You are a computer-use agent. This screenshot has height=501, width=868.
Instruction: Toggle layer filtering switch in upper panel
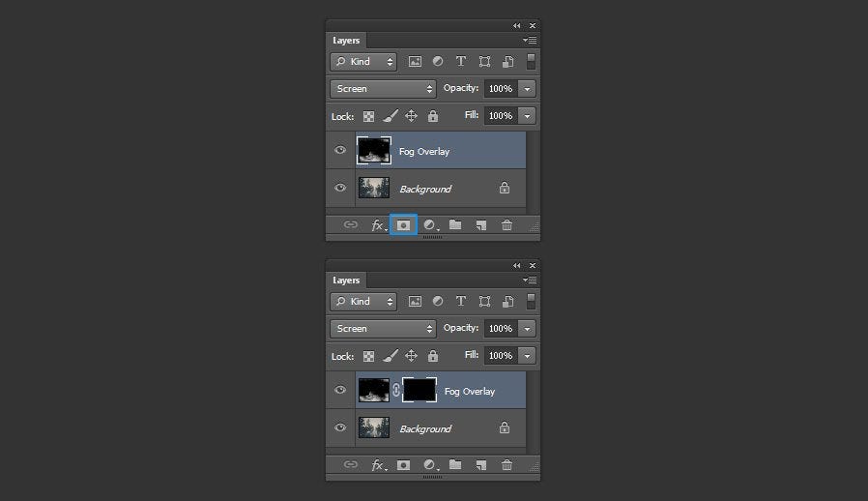point(531,62)
